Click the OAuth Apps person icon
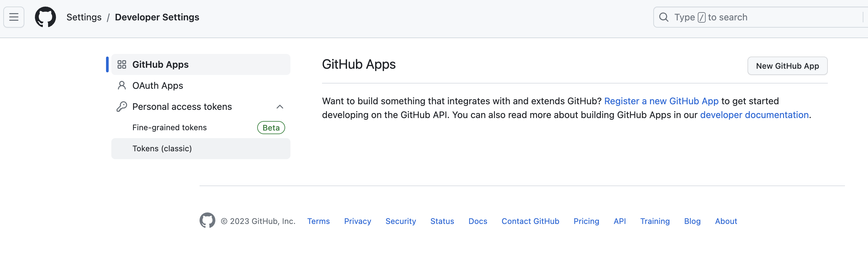Viewport: 868px width, 269px height. pyautogui.click(x=122, y=86)
